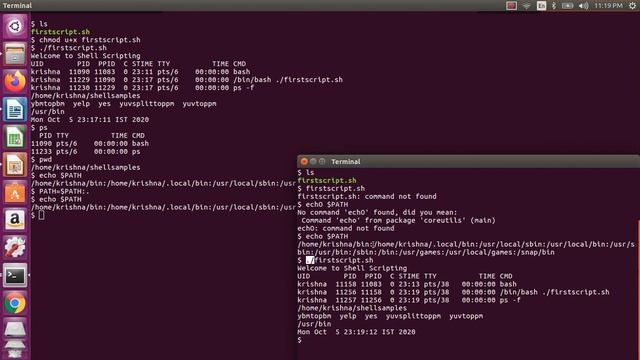Open the Ubuntu Dash search launcher

15,27
